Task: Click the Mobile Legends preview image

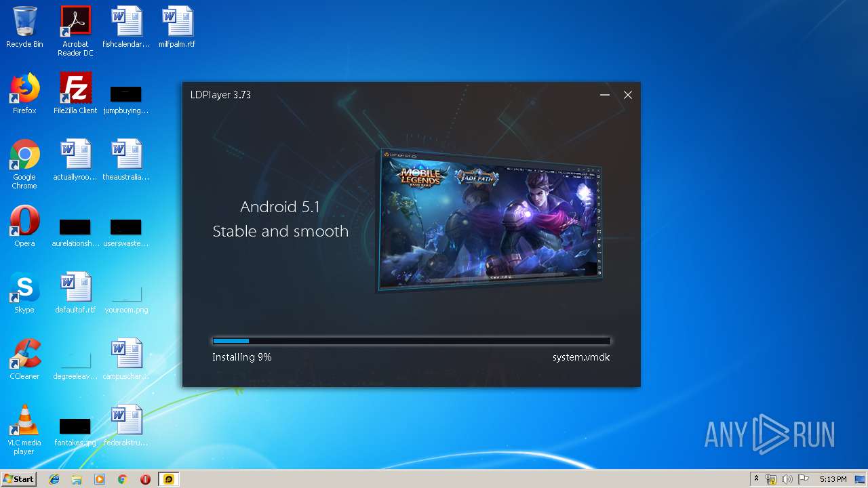Action: point(490,220)
